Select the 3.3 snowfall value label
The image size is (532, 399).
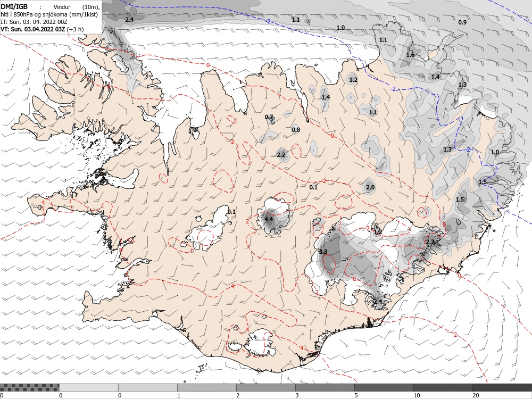[x=323, y=252]
